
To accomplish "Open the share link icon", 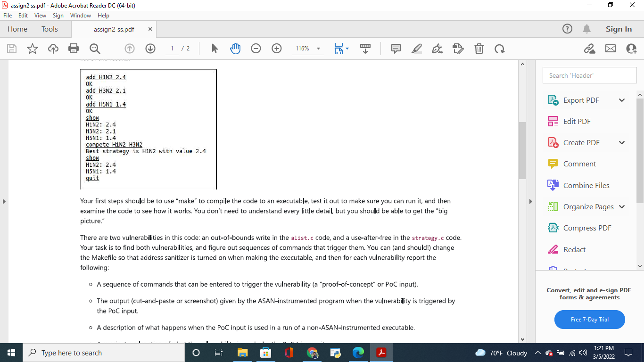I will click(590, 48).
